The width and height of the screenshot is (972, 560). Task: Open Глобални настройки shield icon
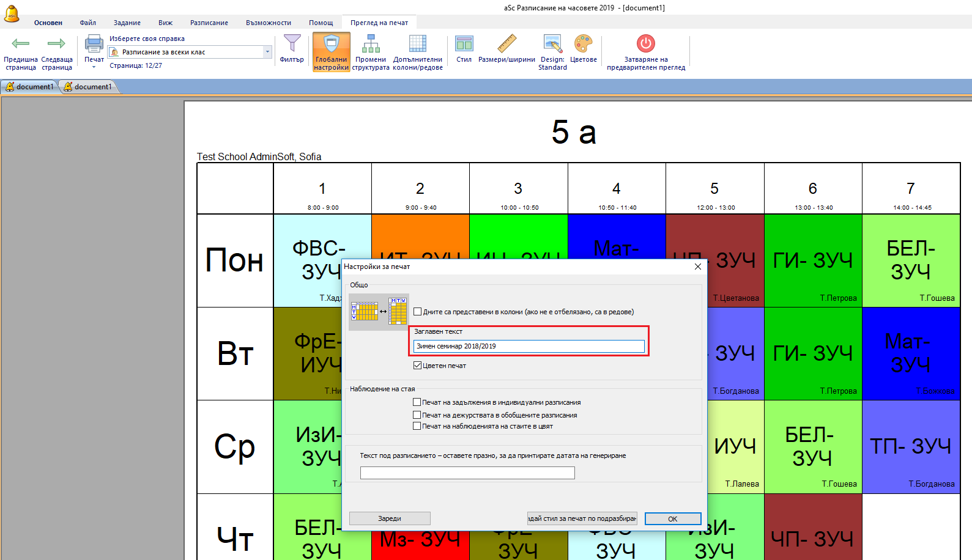pyautogui.click(x=331, y=44)
